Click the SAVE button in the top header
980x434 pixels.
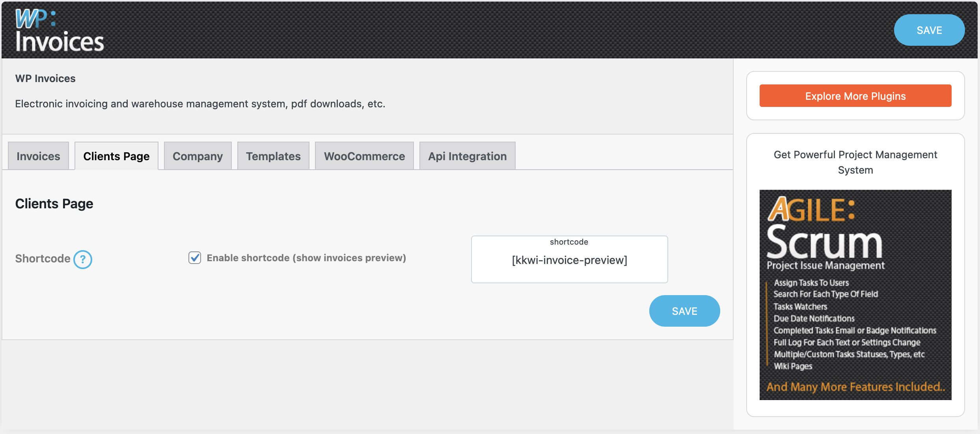pyautogui.click(x=930, y=30)
